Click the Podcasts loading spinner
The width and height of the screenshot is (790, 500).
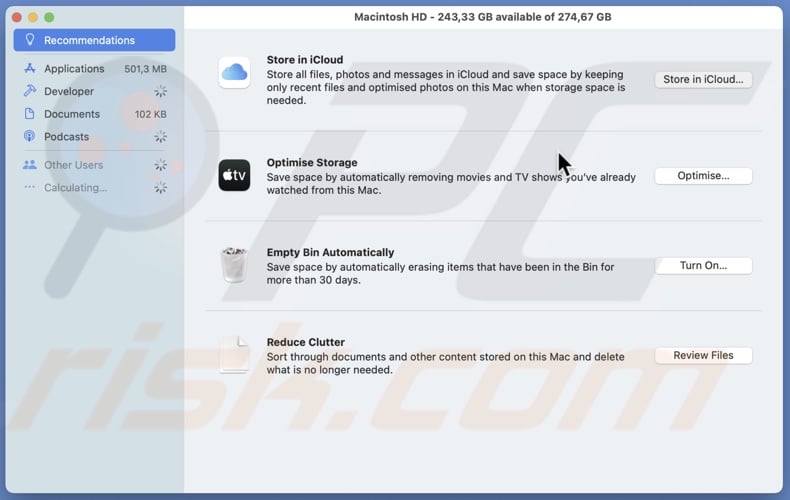pos(160,137)
